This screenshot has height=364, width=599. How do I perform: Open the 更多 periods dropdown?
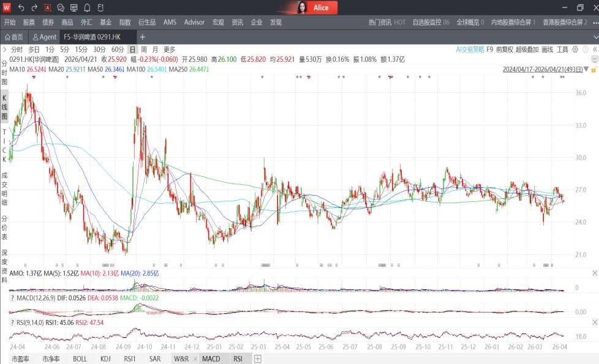coord(169,50)
